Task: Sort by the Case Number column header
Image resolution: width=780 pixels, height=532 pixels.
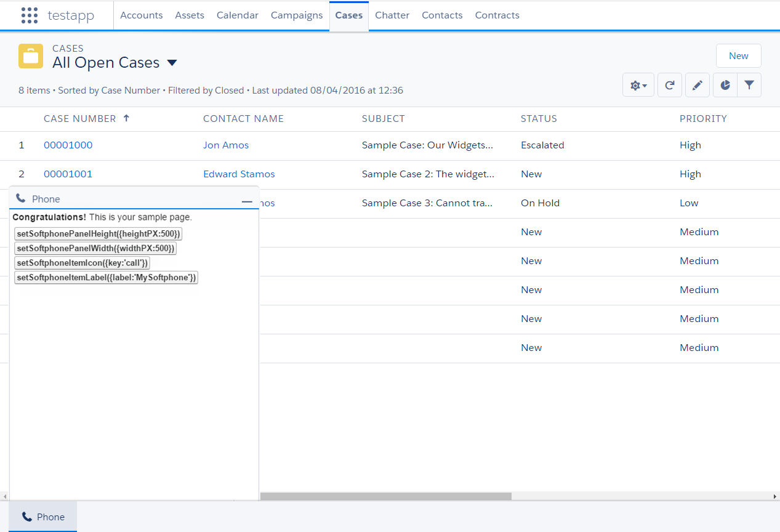Action: coord(81,118)
